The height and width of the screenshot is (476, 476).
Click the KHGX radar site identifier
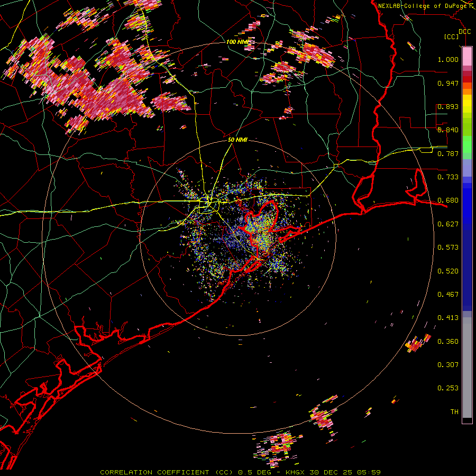tap(296, 472)
